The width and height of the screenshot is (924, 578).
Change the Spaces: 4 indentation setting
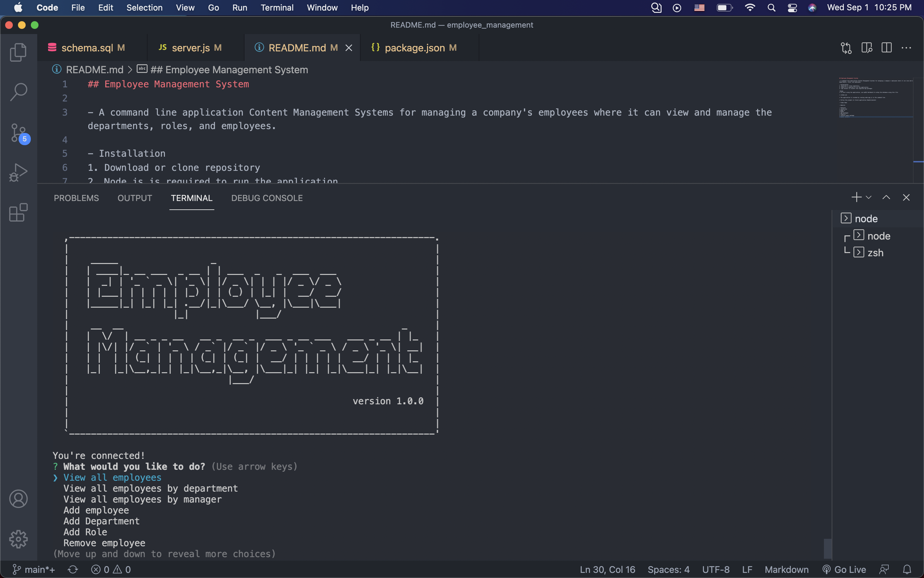(669, 570)
